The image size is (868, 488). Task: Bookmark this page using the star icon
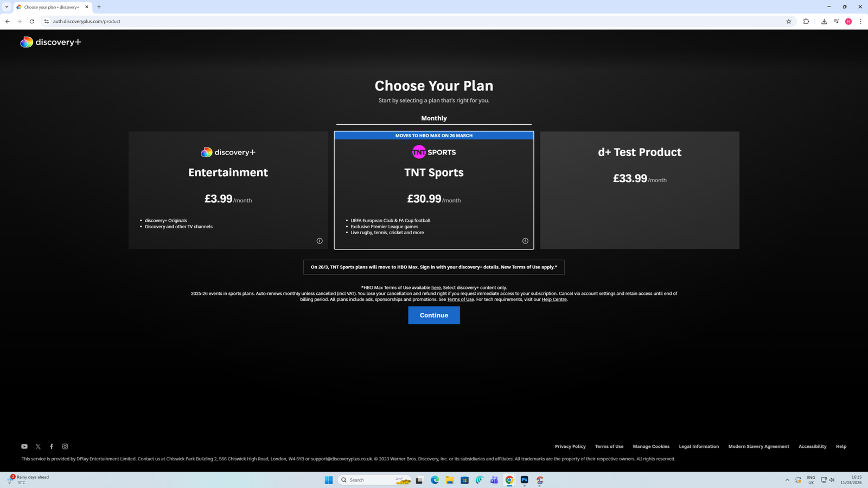coord(788,21)
